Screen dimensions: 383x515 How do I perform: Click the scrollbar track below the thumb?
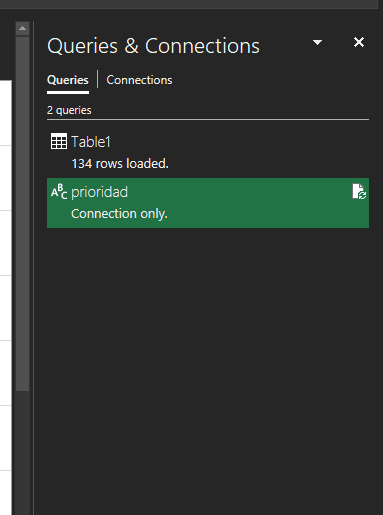point(22,453)
